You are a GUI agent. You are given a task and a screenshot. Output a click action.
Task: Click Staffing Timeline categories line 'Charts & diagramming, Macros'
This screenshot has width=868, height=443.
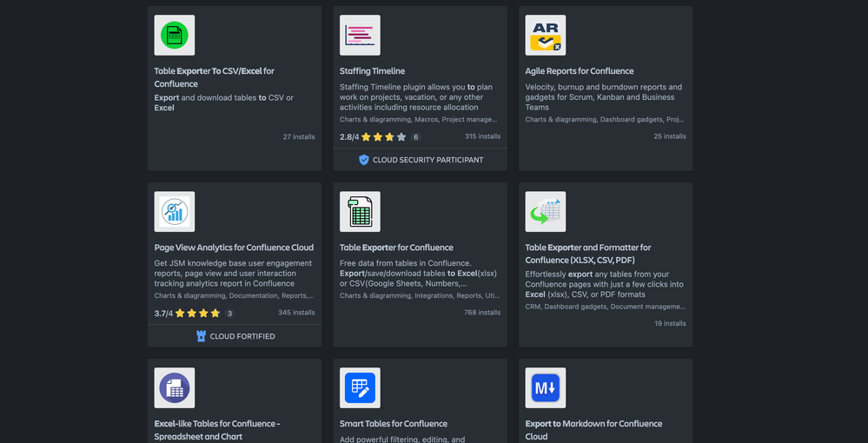419,119
